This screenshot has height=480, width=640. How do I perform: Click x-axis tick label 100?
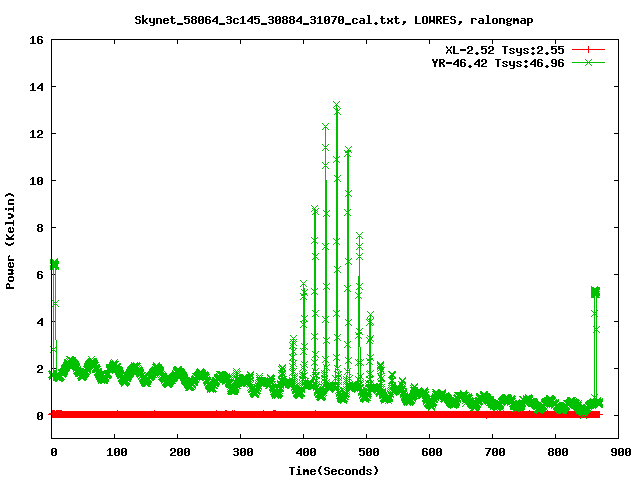[x=117, y=452]
